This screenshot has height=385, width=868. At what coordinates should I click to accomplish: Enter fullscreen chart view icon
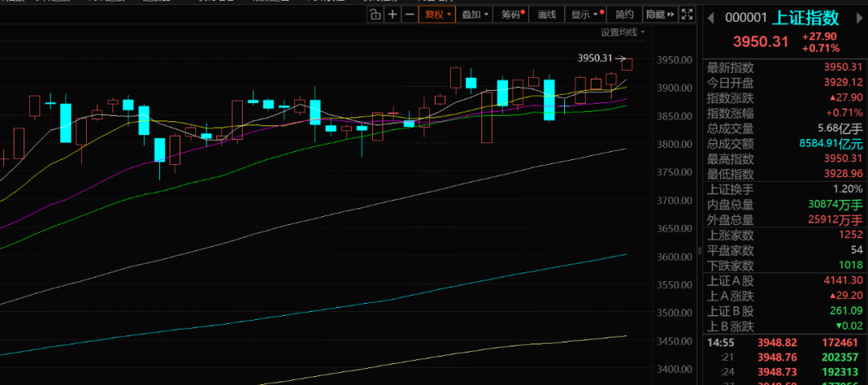point(687,14)
